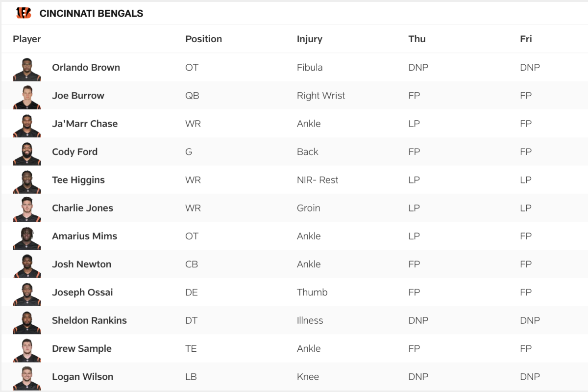
Task: Click Logan Wilson's player headshot
Action: (27, 378)
